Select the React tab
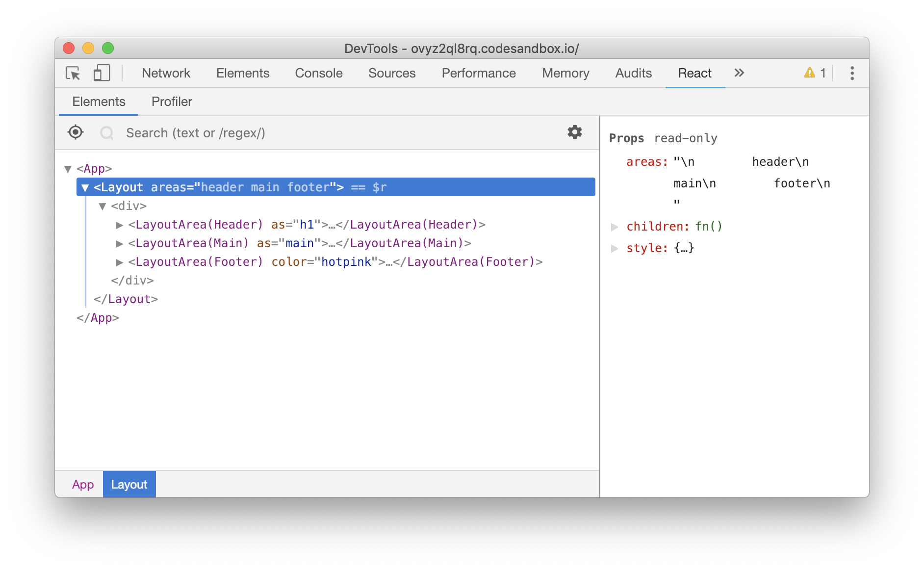Viewport: 924px width, 570px height. click(x=694, y=73)
